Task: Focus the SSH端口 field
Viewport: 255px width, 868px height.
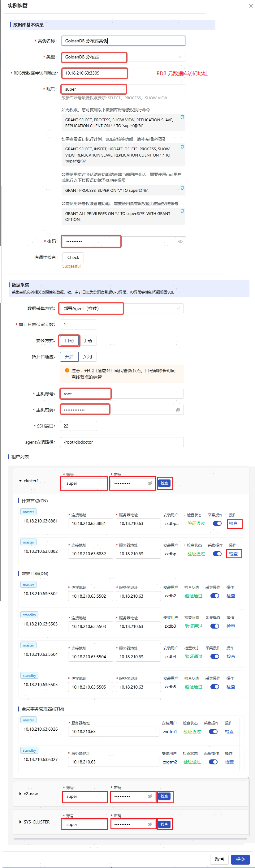Action: (x=79, y=426)
